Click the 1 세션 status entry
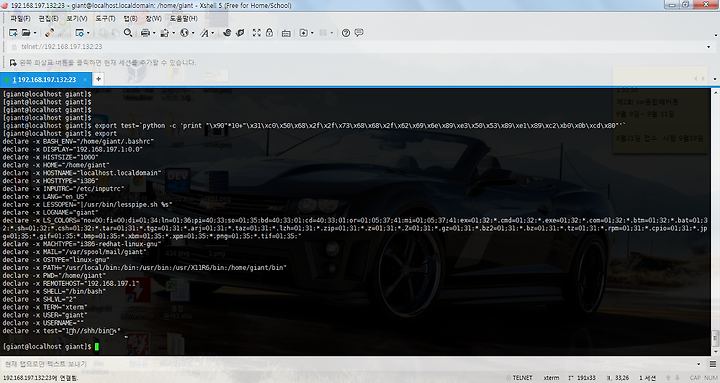 (x=647, y=378)
